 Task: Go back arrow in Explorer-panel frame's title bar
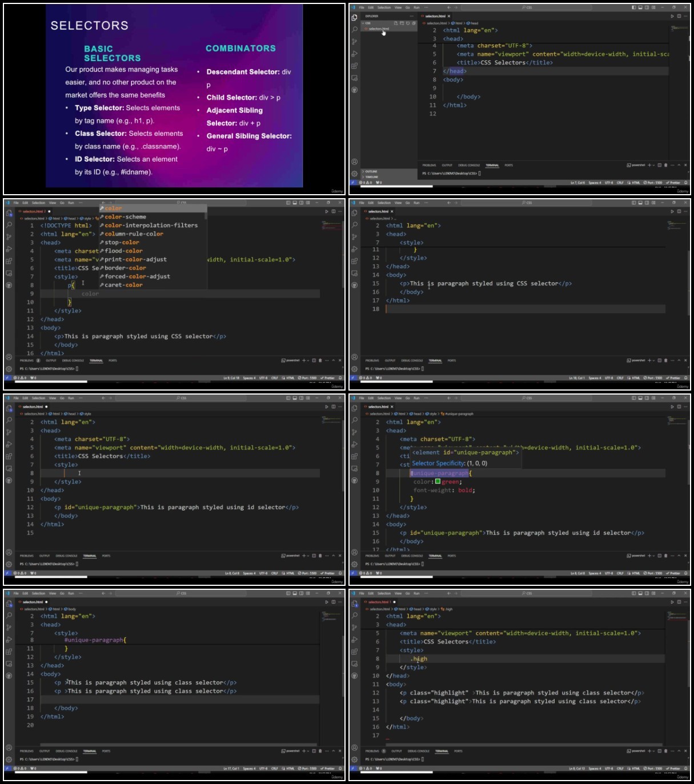click(449, 7)
